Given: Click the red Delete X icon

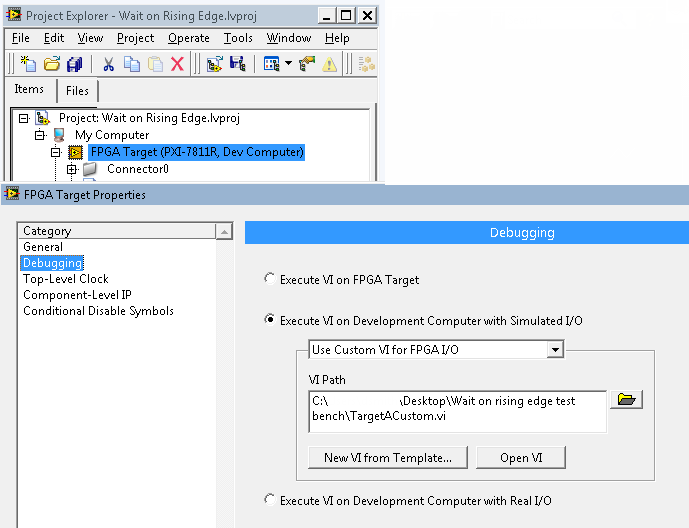Looking at the screenshot, I should click(x=177, y=64).
